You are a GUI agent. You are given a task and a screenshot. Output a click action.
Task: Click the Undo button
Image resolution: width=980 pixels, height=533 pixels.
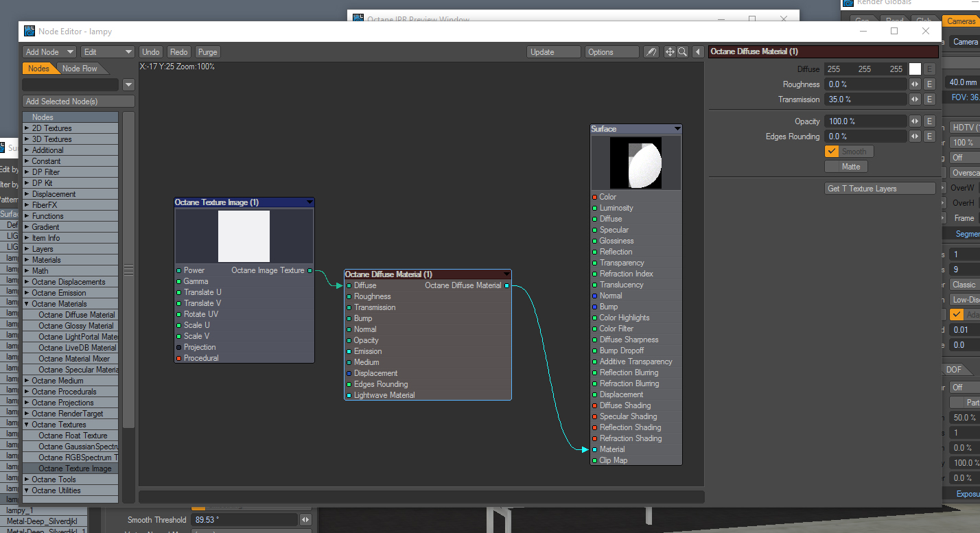pos(151,52)
